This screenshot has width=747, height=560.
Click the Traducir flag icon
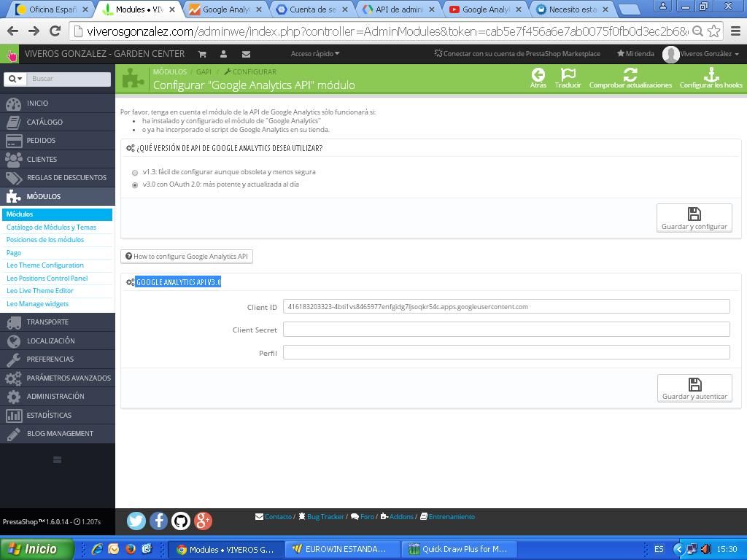click(568, 74)
